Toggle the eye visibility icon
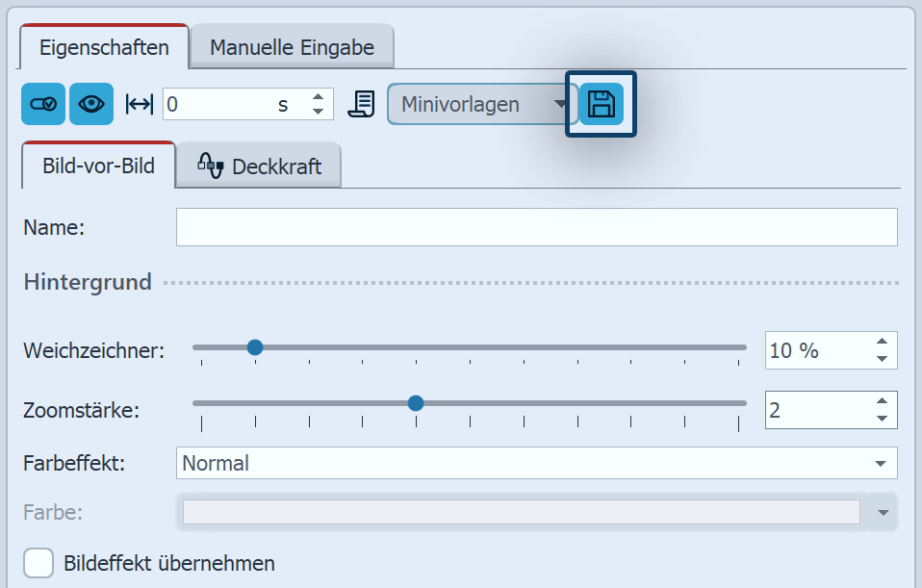The height and width of the screenshot is (588, 922). [x=91, y=104]
